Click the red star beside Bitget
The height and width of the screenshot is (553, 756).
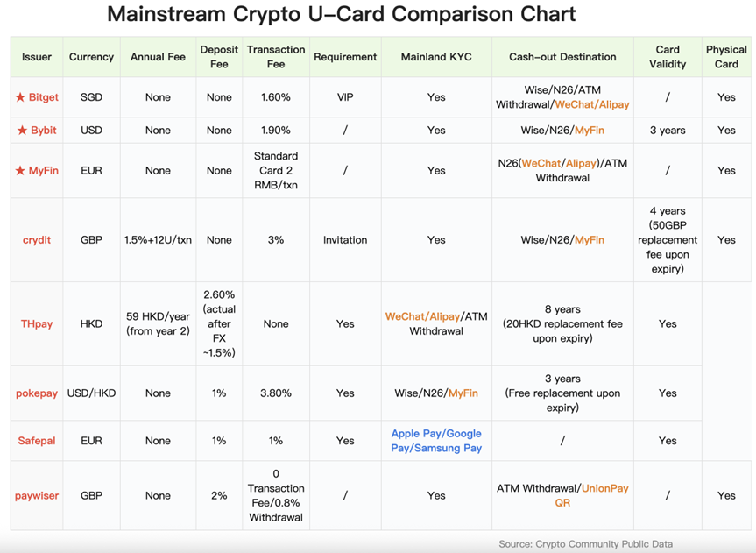tap(20, 97)
